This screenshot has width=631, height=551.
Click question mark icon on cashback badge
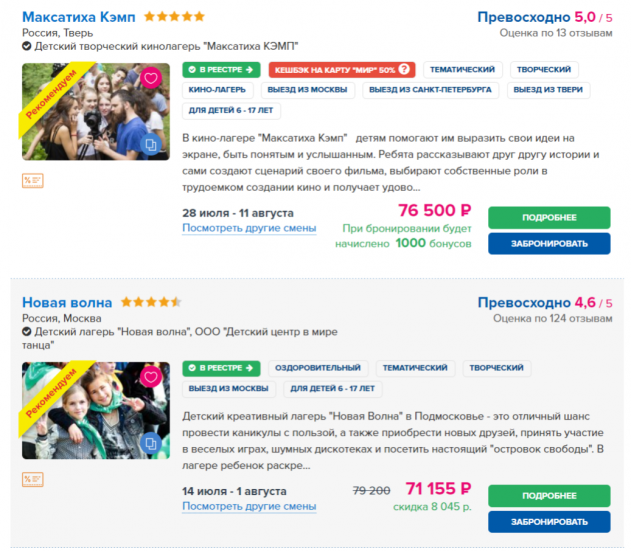[405, 70]
